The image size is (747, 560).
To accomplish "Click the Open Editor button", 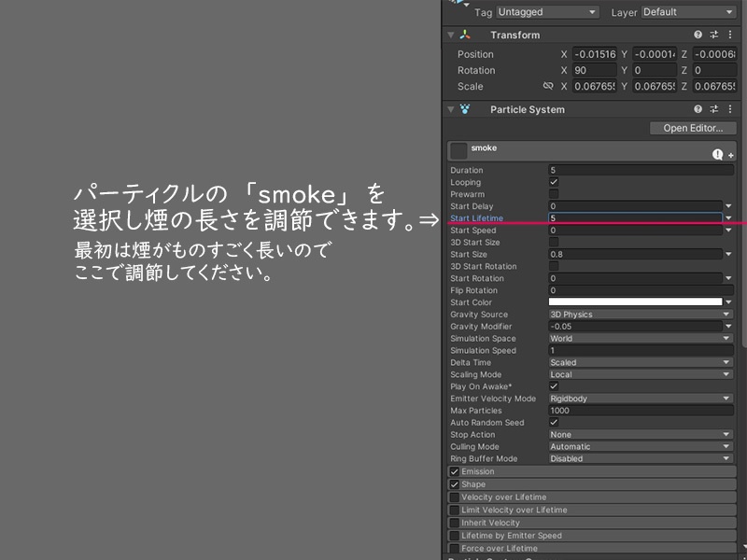I will point(693,128).
